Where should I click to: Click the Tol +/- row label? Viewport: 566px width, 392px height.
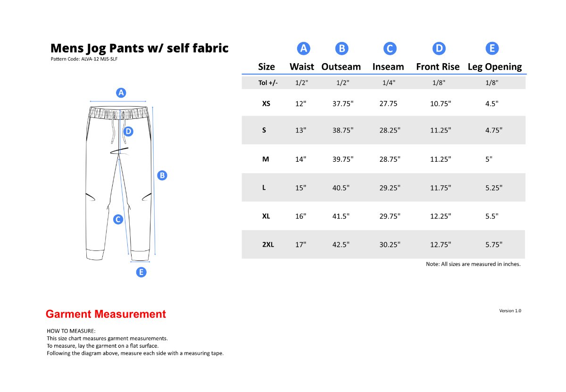268,83
